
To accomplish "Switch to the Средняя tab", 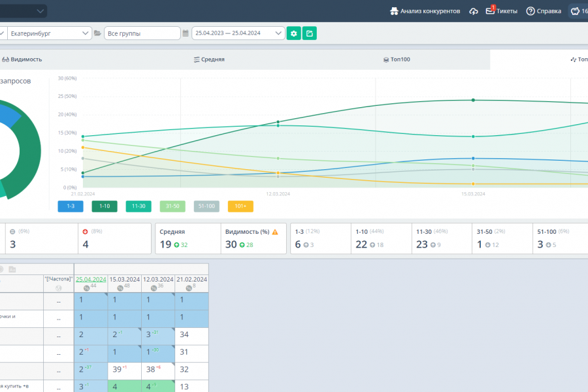I will pyautogui.click(x=209, y=59).
